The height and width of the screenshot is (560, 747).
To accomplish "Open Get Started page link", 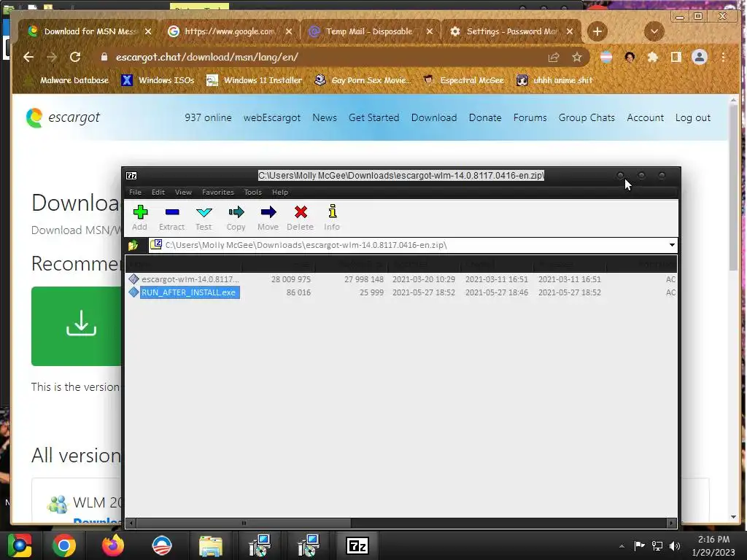I will pyautogui.click(x=374, y=117).
